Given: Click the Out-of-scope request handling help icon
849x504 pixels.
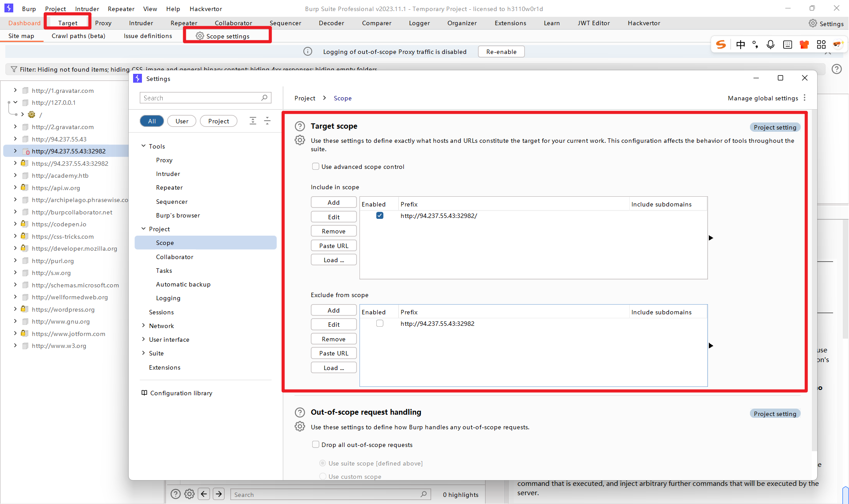Looking at the screenshot, I should point(300,412).
